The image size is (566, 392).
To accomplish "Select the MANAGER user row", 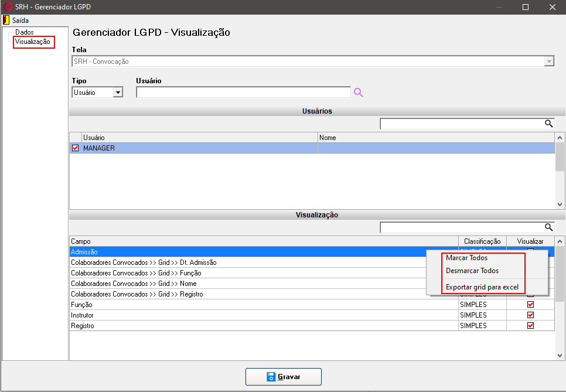I will coord(312,148).
